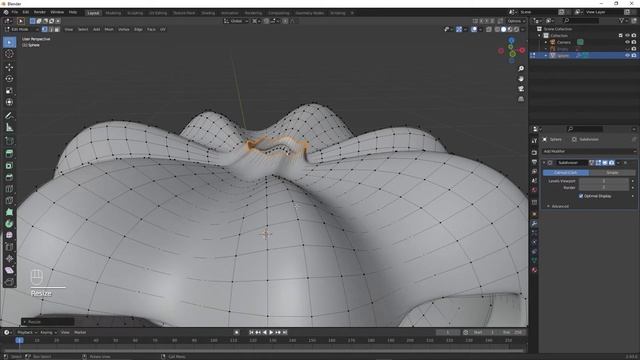Viewport: 640px width, 360px height.
Task: Select the Smooth tool
Action: coord(9,235)
